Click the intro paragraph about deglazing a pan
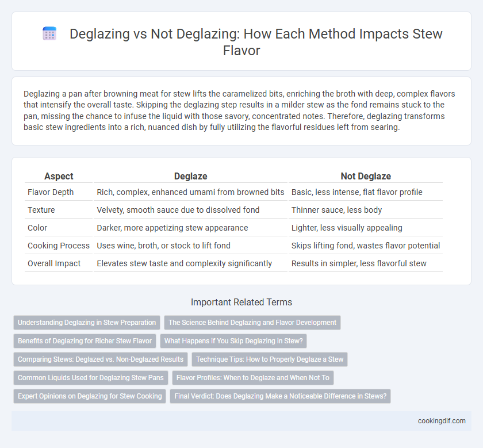The width and height of the screenshot is (483, 448). click(239, 110)
